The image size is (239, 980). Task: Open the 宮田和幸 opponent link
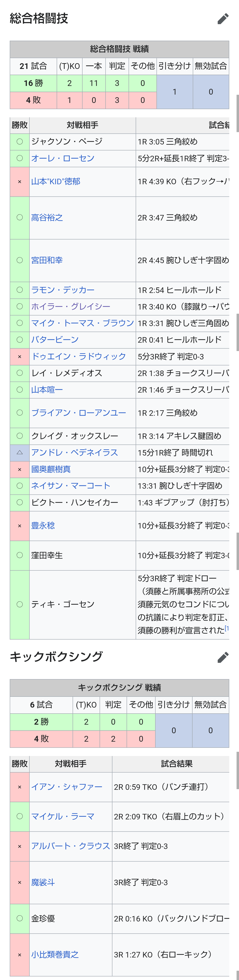[47, 260]
